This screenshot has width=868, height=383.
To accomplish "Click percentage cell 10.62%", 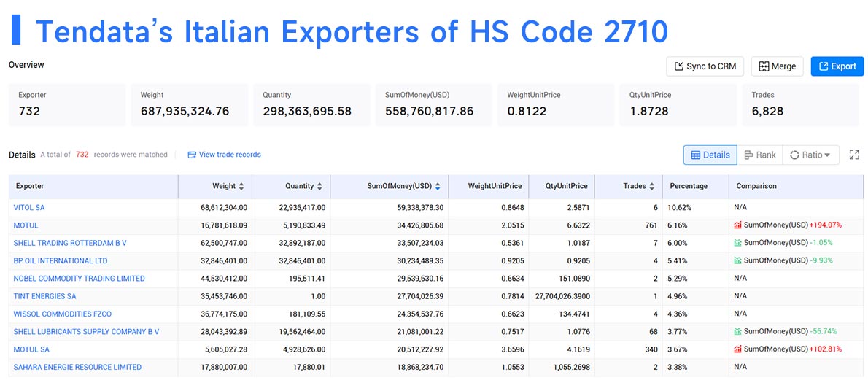I will [680, 208].
